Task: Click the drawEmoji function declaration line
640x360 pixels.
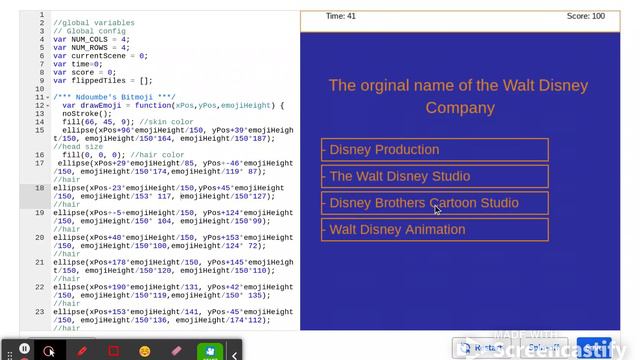Action: tap(173, 105)
